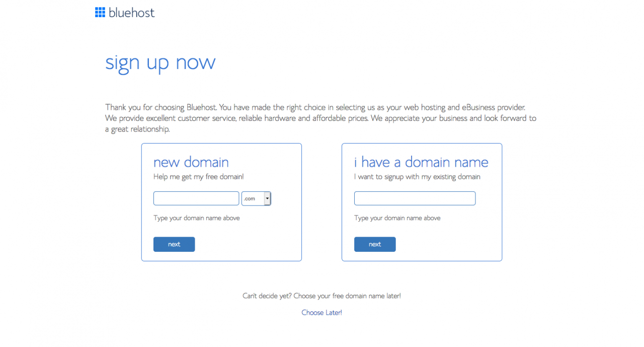Image resolution: width=644 pixels, height=347 pixels.
Task: Focus the new domain name input field
Action: coord(196,198)
